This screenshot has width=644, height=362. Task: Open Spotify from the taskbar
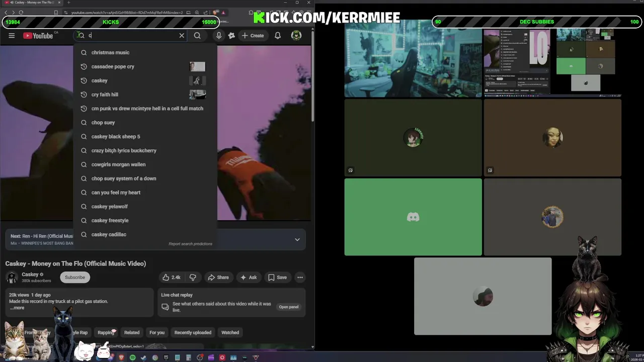(133, 357)
